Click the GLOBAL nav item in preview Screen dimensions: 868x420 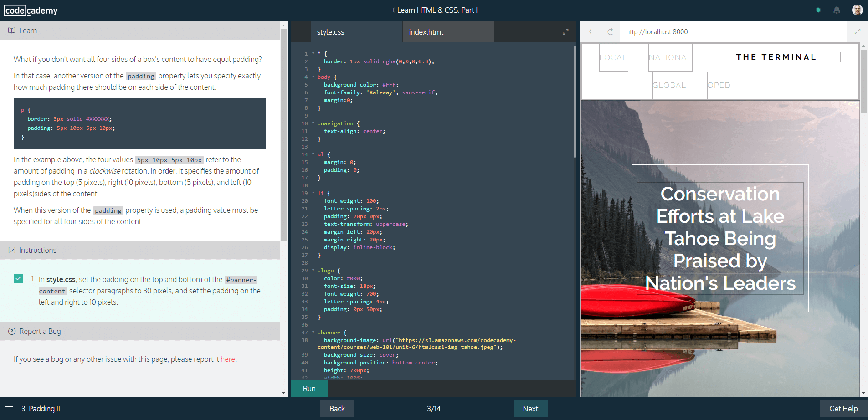tap(669, 85)
